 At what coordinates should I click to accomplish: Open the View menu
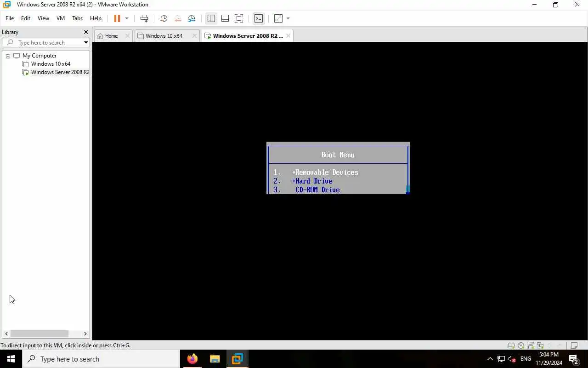tap(43, 18)
